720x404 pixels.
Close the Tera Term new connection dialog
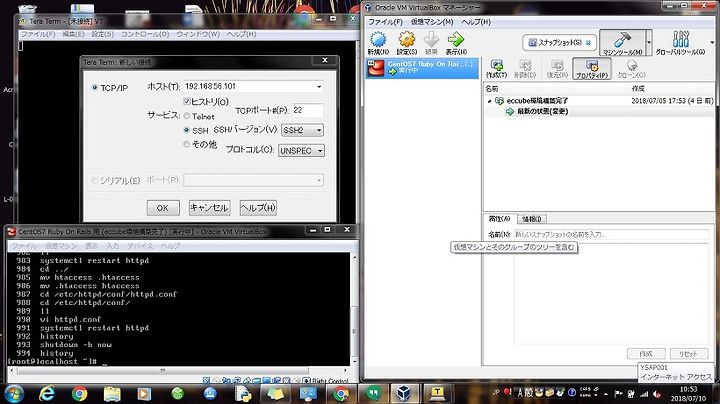(x=325, y=60)
